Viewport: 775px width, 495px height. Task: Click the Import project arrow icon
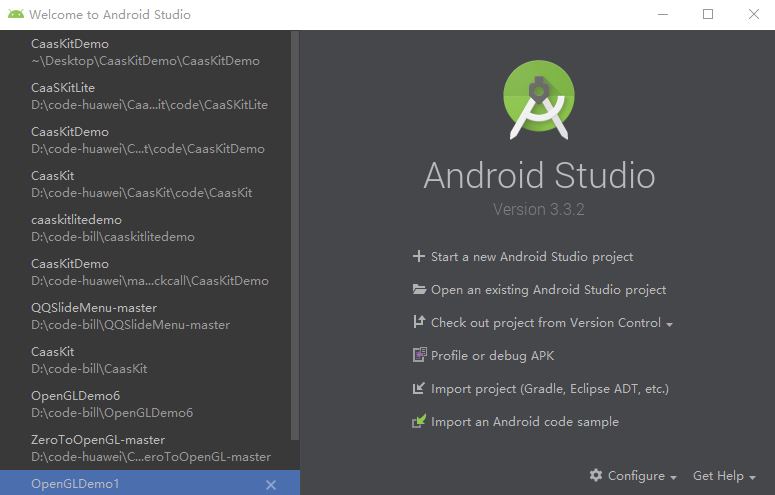(x=419, y=388)
